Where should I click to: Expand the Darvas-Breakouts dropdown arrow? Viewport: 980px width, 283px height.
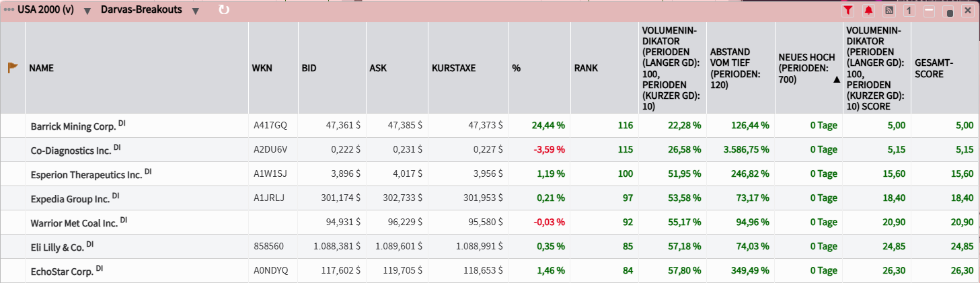pos(195,11)
